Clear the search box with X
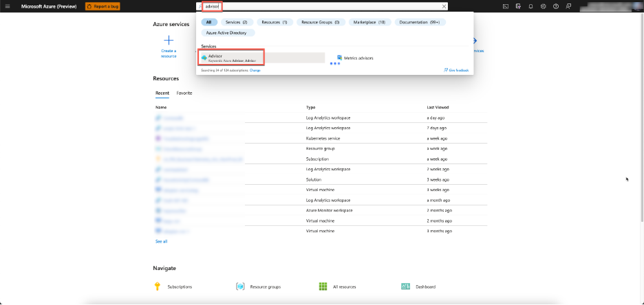644x305 pixels. [444, 6]
